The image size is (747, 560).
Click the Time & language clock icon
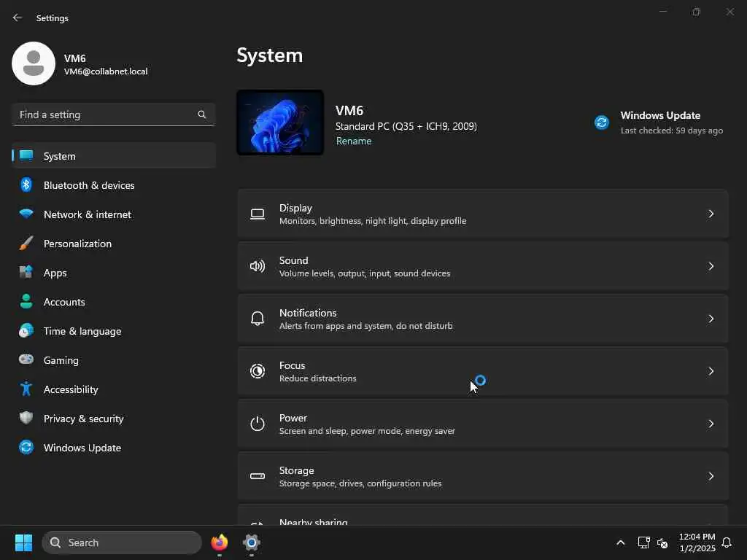[26, 330]
